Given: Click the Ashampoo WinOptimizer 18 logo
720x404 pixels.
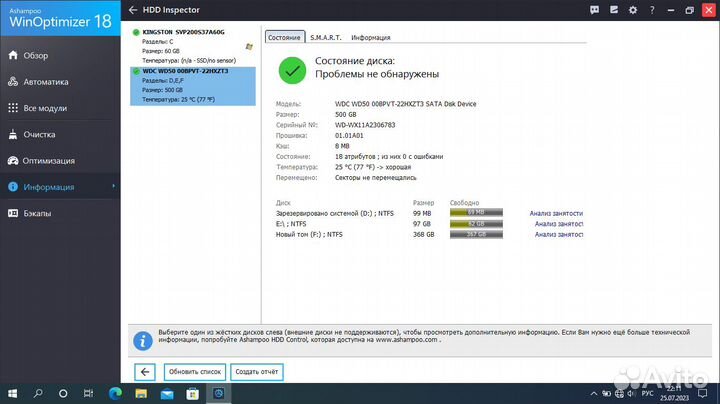Looking at the screenshot, I should click(60, 18).
